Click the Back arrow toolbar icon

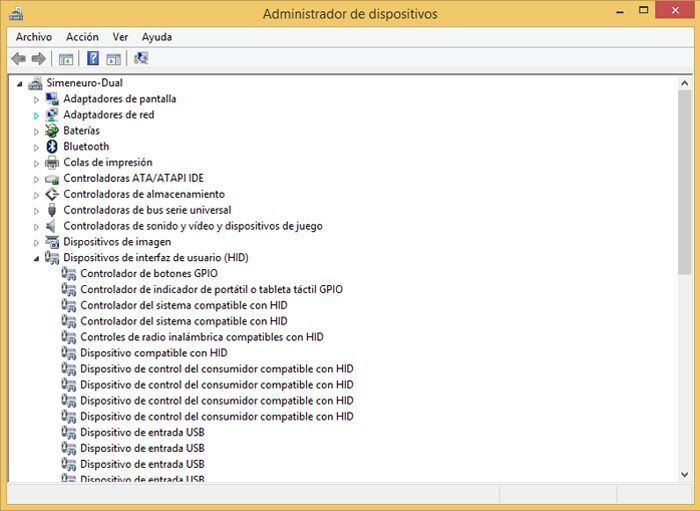(19, 58)
